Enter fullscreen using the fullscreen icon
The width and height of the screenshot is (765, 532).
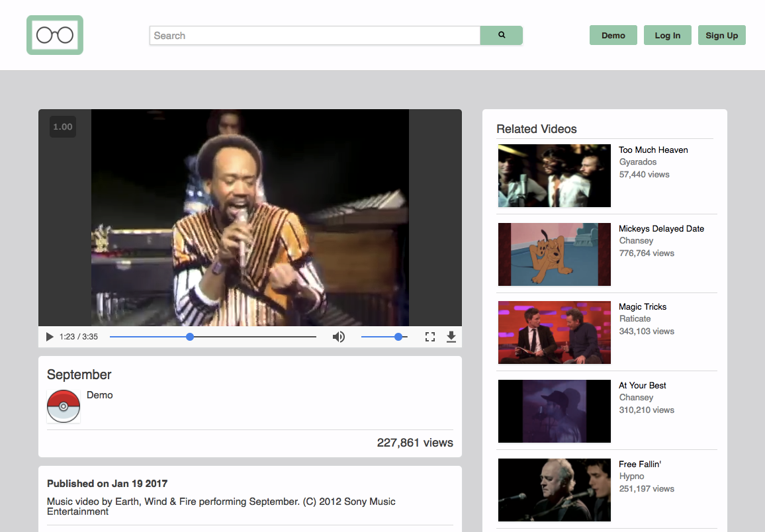coord(430,337)
